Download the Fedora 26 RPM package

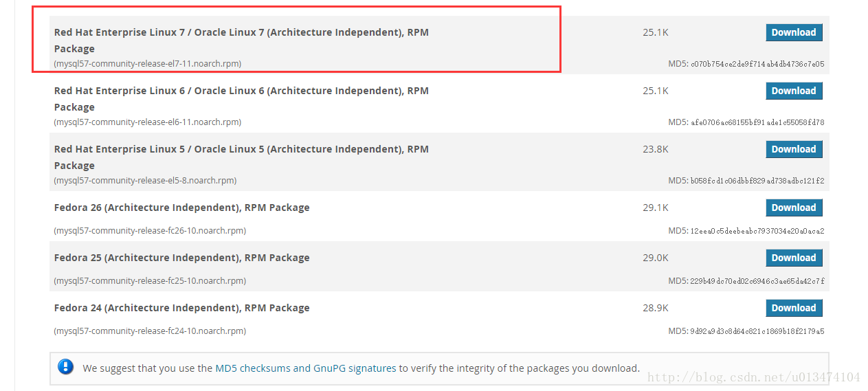(794, 208)
